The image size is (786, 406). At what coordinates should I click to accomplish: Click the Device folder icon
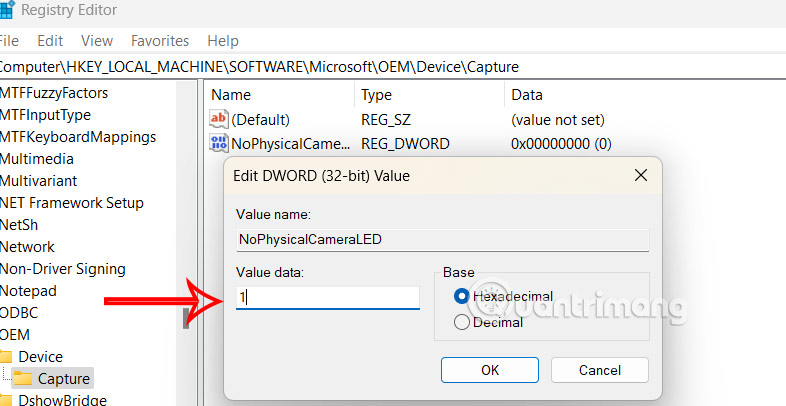click(6, 356)
